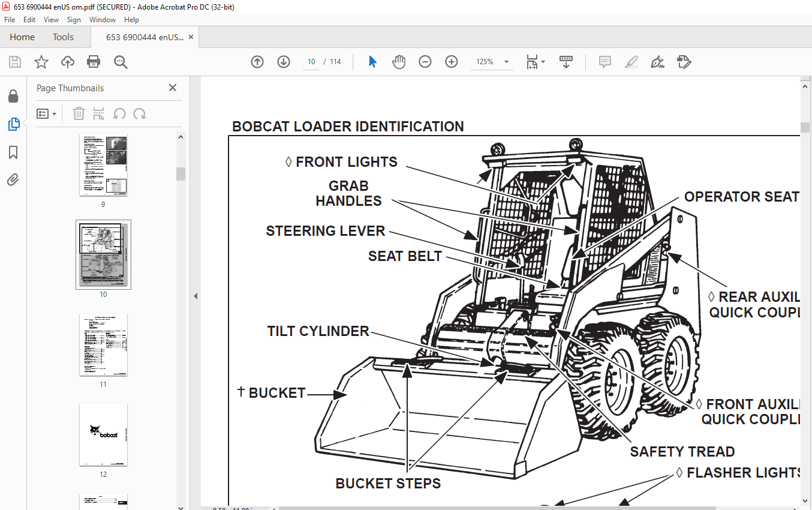812x510 pixels.
Task: Click the document scroll up arrow
Action: (x=805, y=86)
